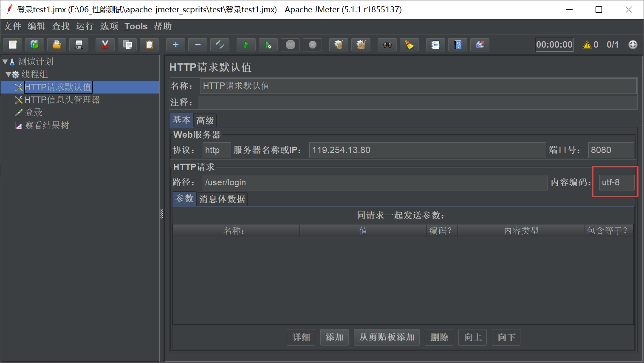
Task: Open the 帮助 menu
Action: (163, 26)
